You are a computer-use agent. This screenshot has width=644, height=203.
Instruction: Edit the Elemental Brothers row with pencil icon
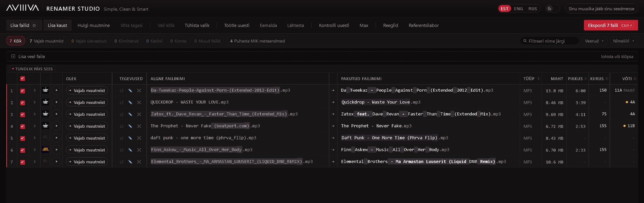(130, 162)
